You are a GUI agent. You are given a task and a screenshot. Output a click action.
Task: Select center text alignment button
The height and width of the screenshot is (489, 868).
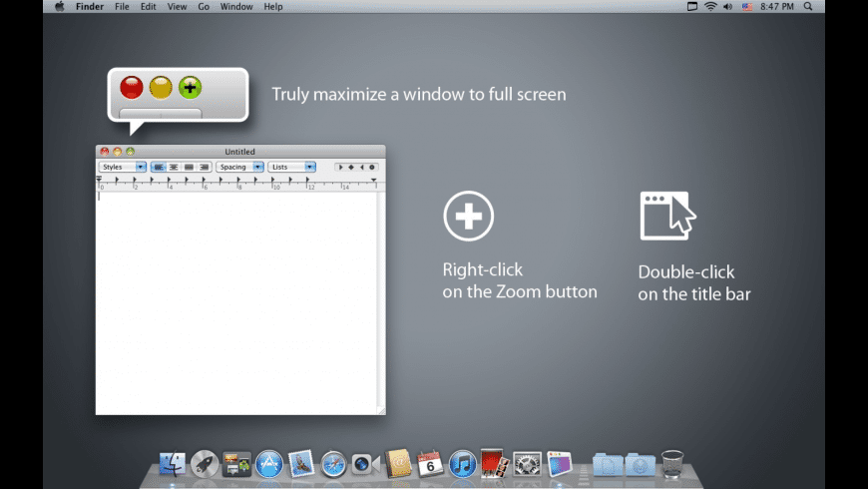[174, 167]
